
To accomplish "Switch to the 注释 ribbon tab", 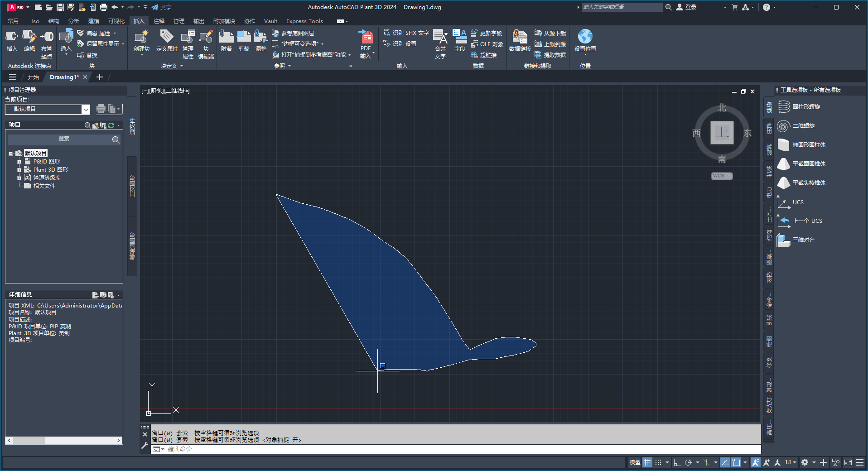I will pos(159,21).
